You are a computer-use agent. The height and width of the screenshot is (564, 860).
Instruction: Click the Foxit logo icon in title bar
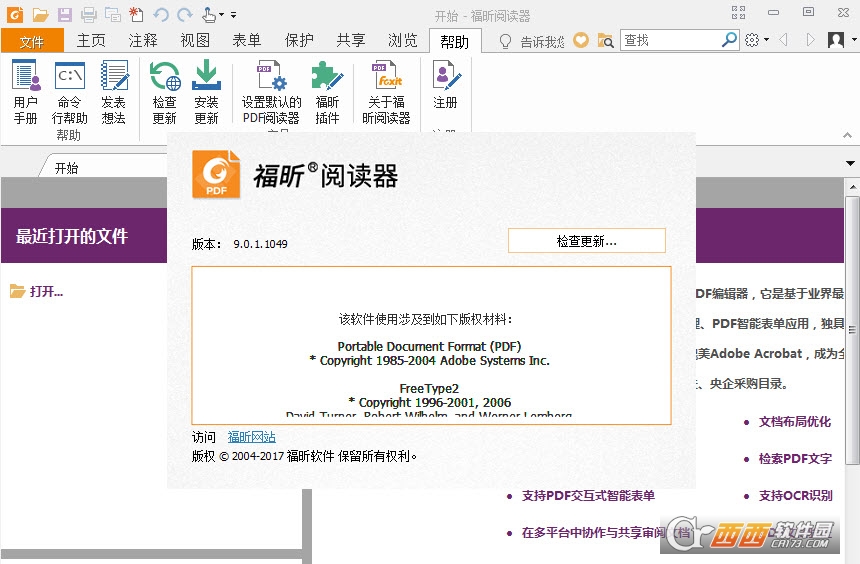click(x=15, y=14)
